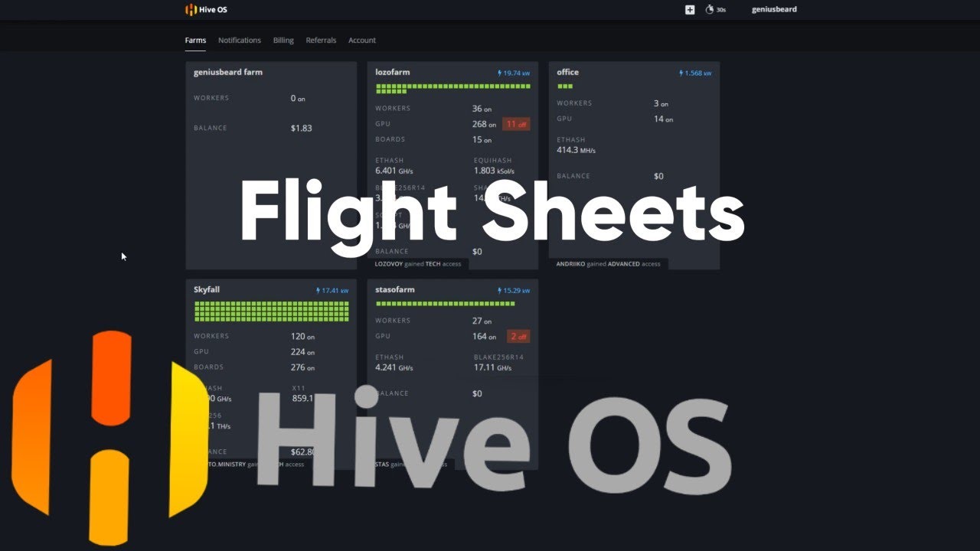Click the three green worker squares on office
980x551 pixels.
coord(565,86)
